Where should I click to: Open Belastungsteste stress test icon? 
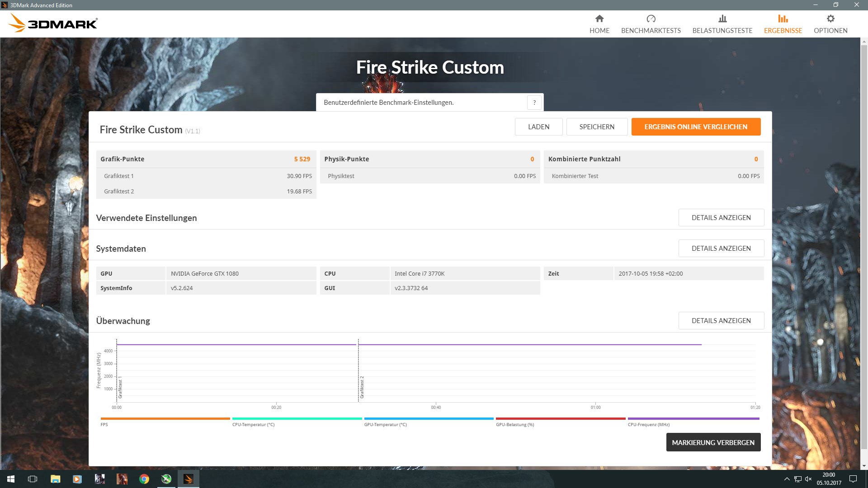[722, 19]
